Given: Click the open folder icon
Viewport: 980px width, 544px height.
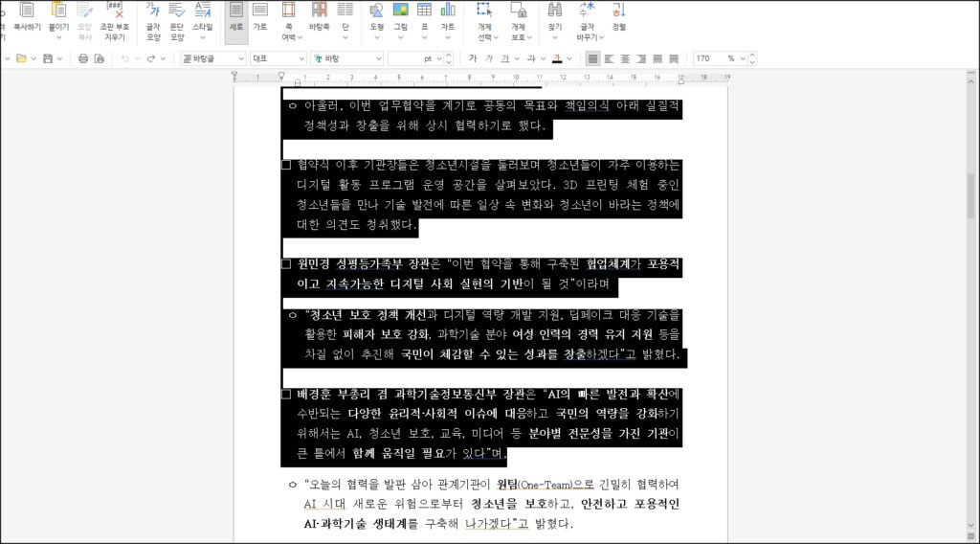Looking at the screenshot, I should (x=21, y=58).
